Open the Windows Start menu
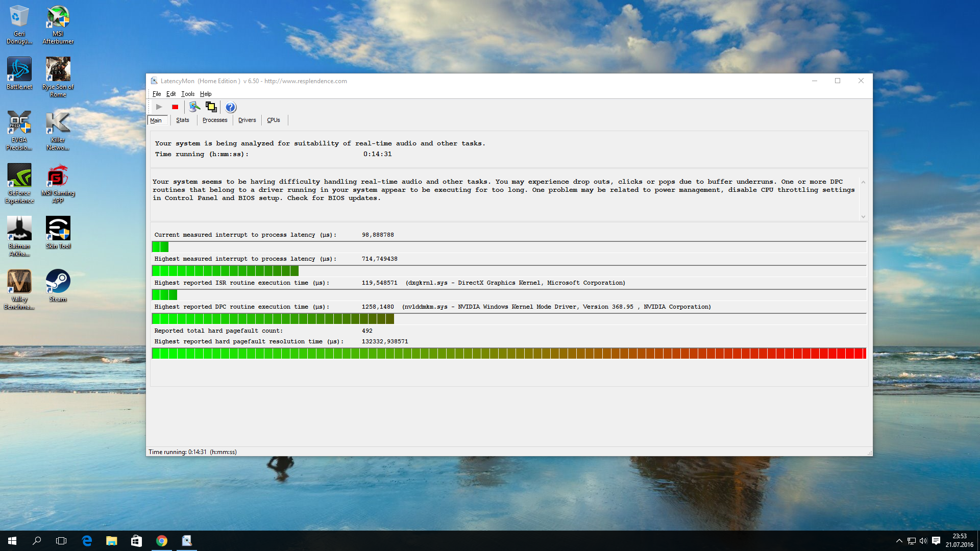Screen dimensions: 980x551 pos(12,541)
